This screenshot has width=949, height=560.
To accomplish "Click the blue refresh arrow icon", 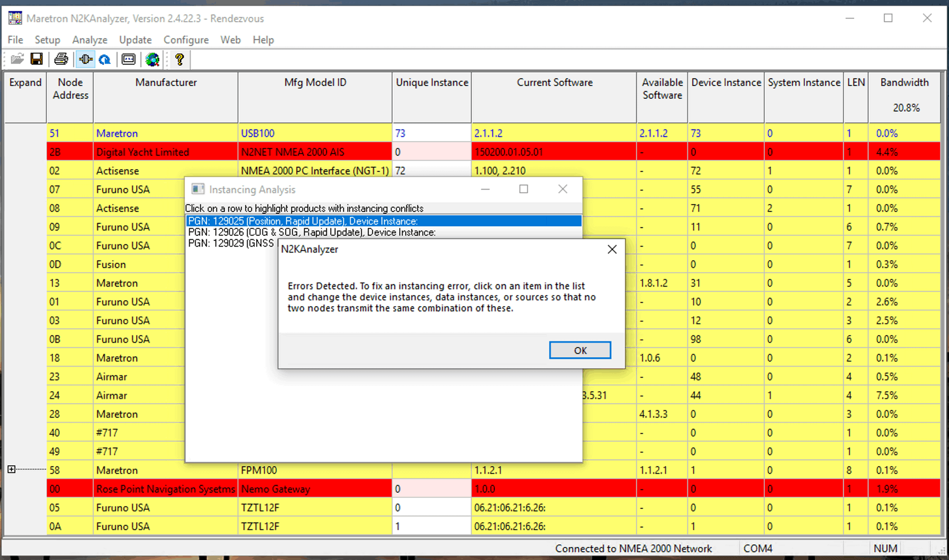I will click(105, 59).
